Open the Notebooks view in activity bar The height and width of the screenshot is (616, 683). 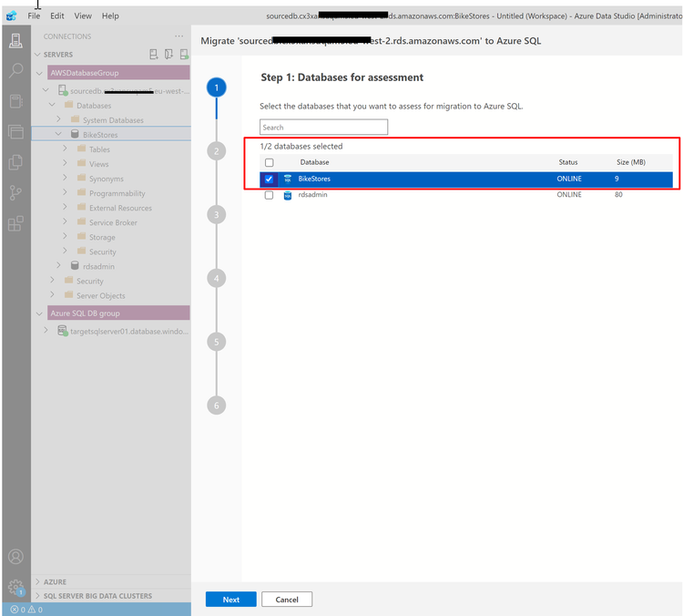point(15,101)
